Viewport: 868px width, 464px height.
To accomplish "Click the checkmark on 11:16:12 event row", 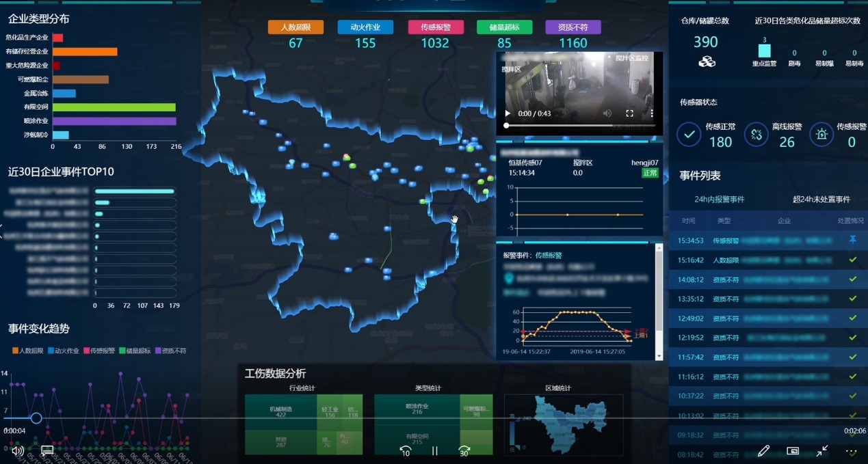I will point(852,376).
